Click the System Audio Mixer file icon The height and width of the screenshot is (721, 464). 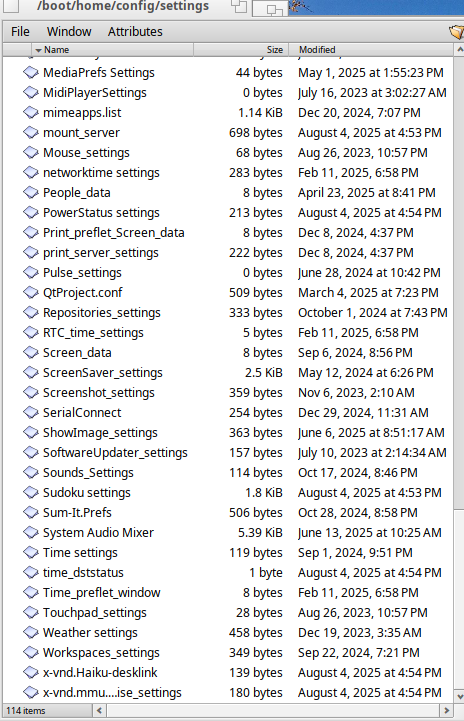pyautogui.click(x=31, y=532)
